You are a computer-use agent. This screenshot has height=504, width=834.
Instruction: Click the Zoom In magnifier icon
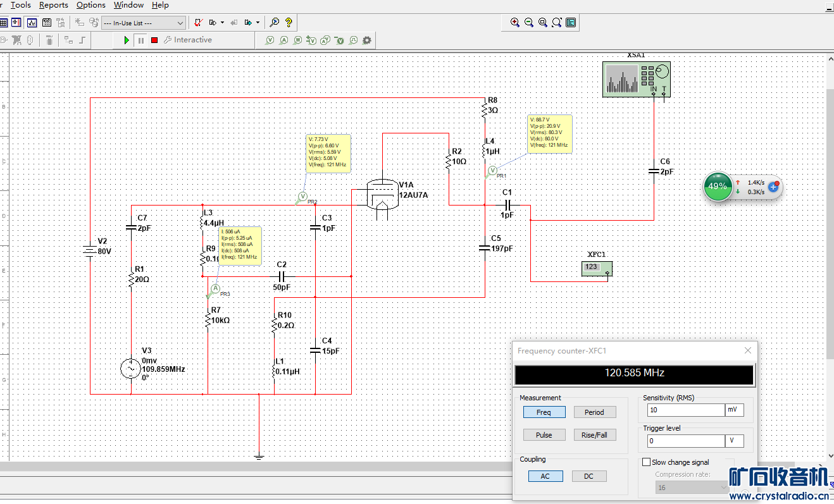(x=515, y=22)
